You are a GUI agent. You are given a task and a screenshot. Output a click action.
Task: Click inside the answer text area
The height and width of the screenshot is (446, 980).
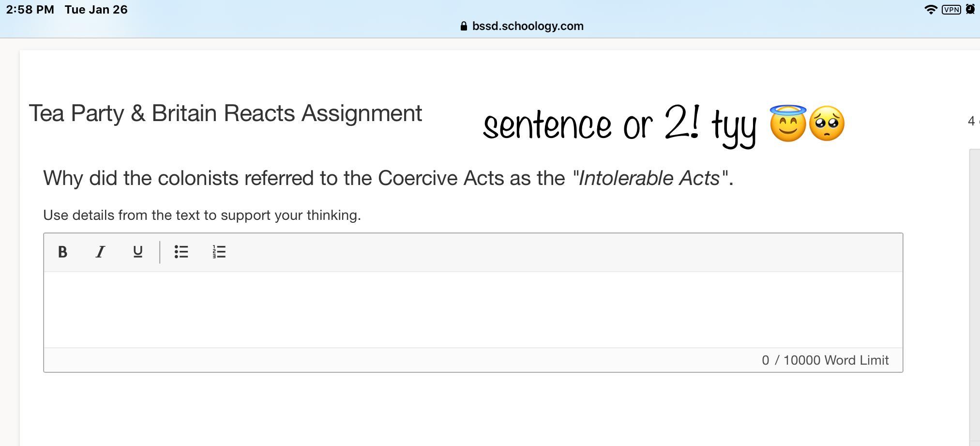pos(473,309)
